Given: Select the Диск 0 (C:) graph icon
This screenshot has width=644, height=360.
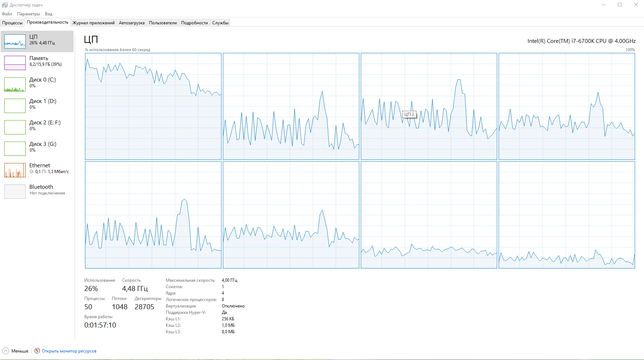Looking at the screenshot, I should [x=15, y=84].
